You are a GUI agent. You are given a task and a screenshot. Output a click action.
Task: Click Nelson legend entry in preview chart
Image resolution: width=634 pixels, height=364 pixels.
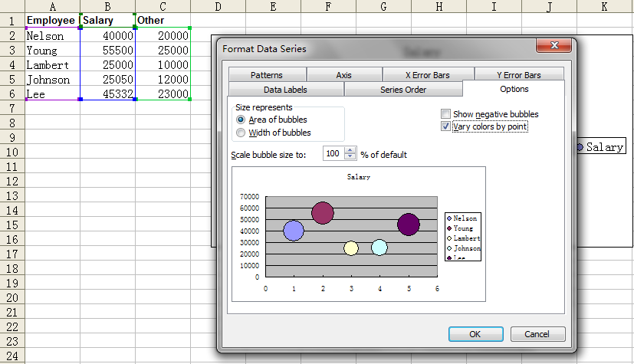click(x=462, y=218)
